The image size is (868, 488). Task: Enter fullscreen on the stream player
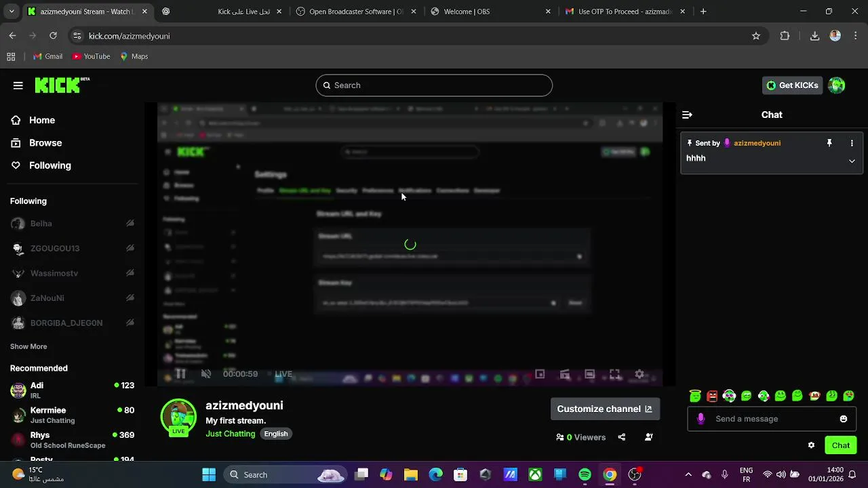point(614,374)
